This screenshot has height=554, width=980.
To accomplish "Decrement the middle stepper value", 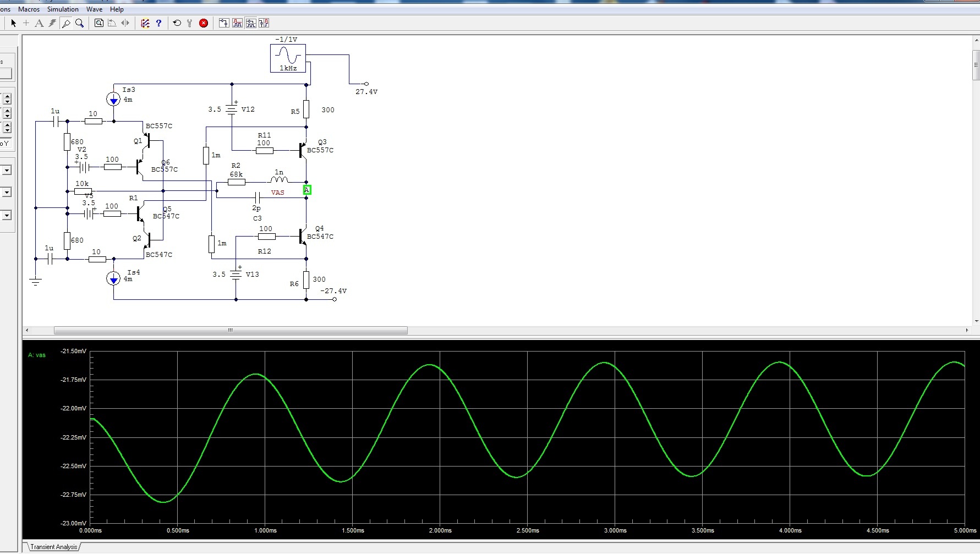I will 7,116.
